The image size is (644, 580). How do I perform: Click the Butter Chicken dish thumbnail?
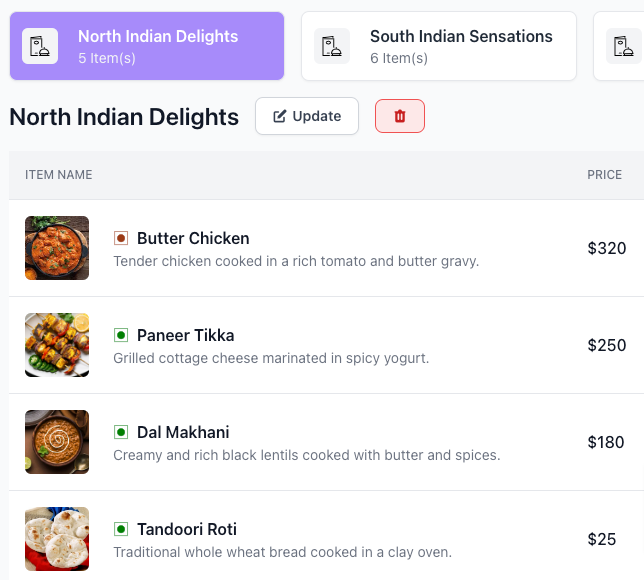[57, 248]
